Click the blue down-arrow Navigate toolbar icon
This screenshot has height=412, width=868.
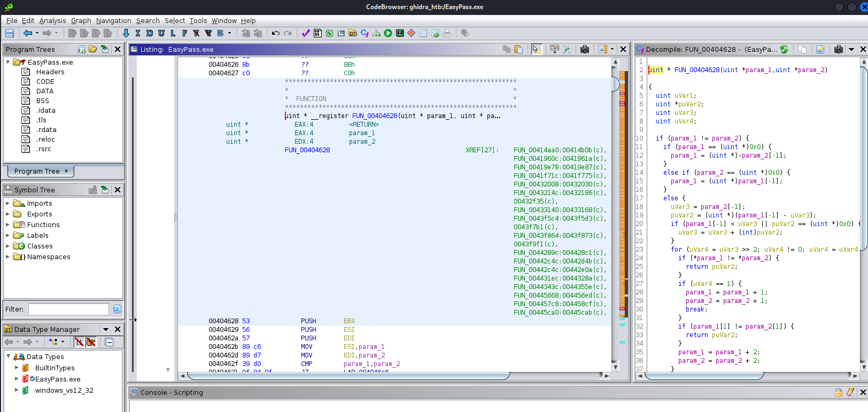tap(126, 33)
